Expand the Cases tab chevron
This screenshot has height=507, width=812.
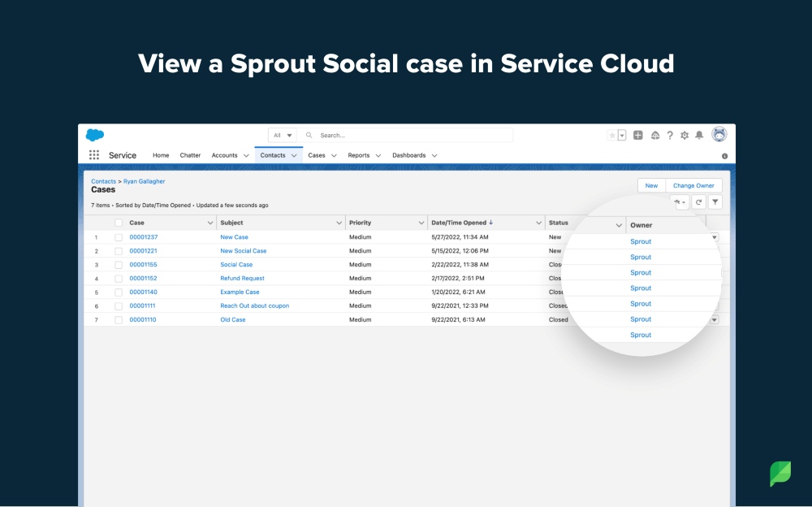point(334,155)
